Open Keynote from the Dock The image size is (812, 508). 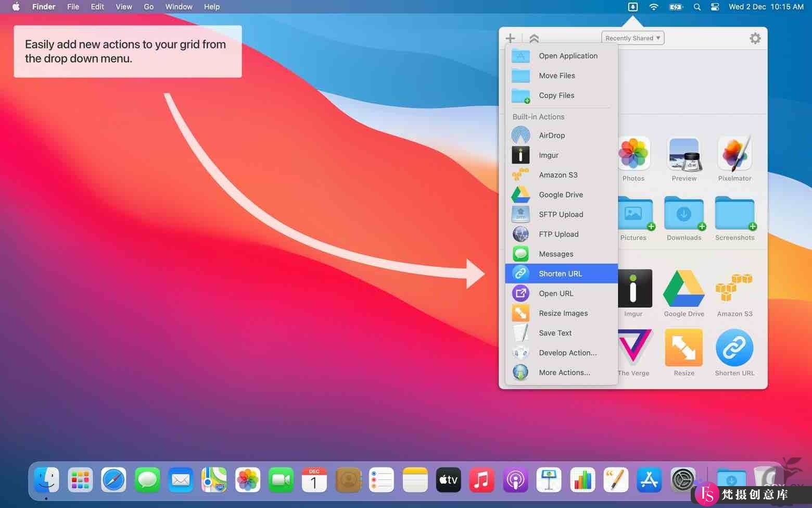549,480
